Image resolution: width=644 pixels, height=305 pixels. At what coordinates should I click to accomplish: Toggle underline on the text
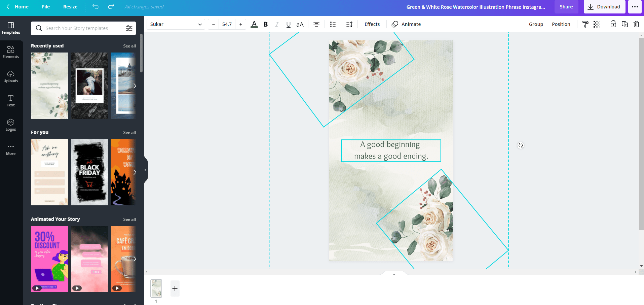pos(288,24)
